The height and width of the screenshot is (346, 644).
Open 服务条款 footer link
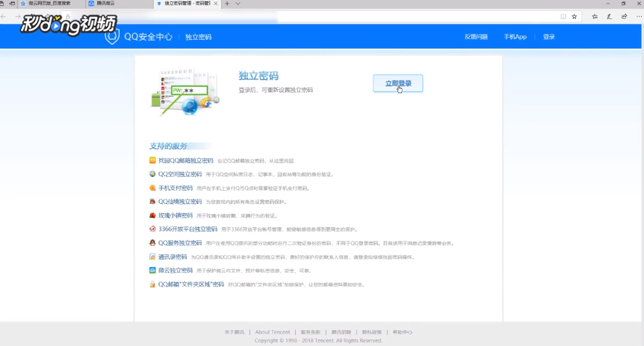pos(310,332)
